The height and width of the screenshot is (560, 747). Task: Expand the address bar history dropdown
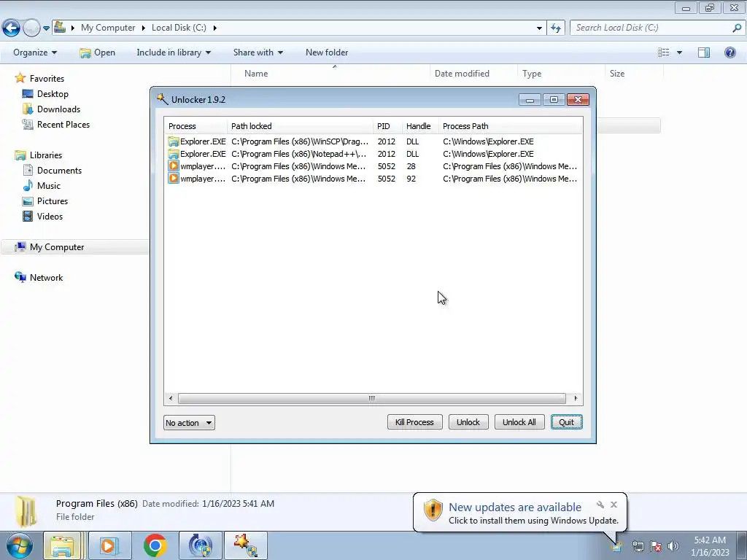point(539,28)
